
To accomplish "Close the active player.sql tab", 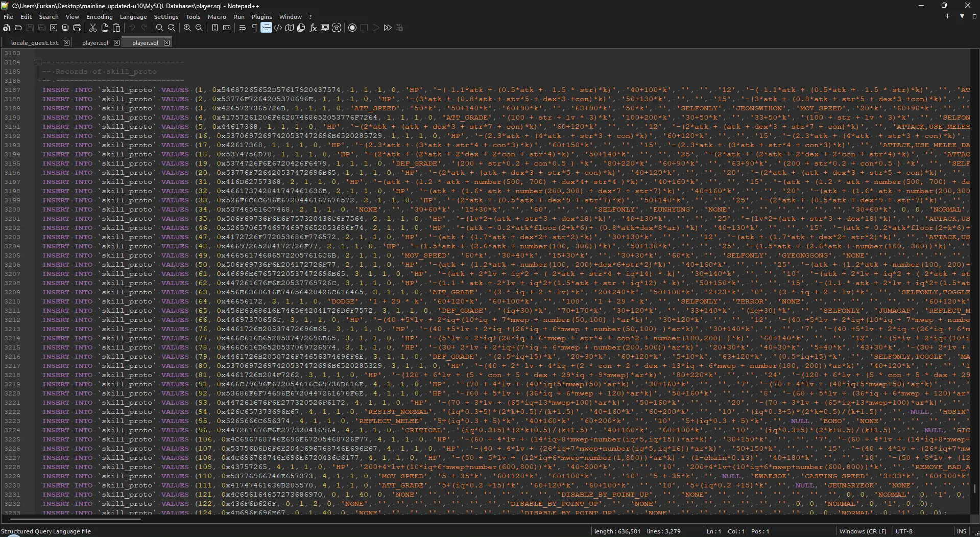I will click(167, 43).
